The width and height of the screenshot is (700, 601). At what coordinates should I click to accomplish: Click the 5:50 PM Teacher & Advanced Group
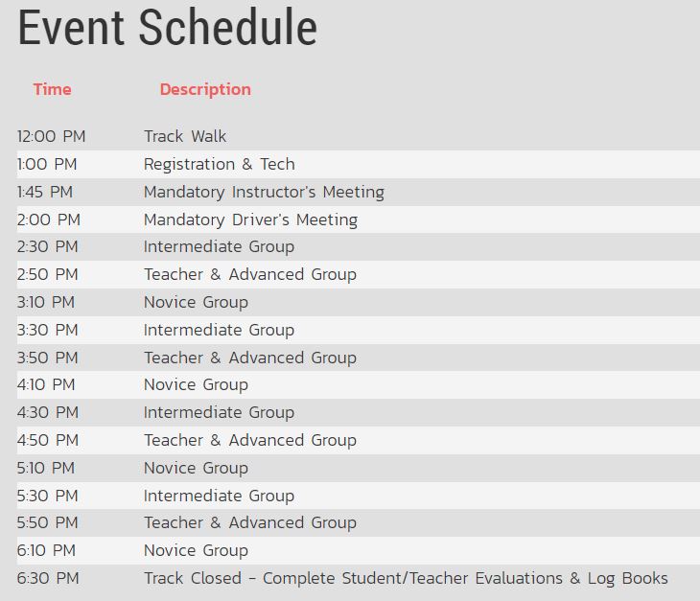click(249, 522)
